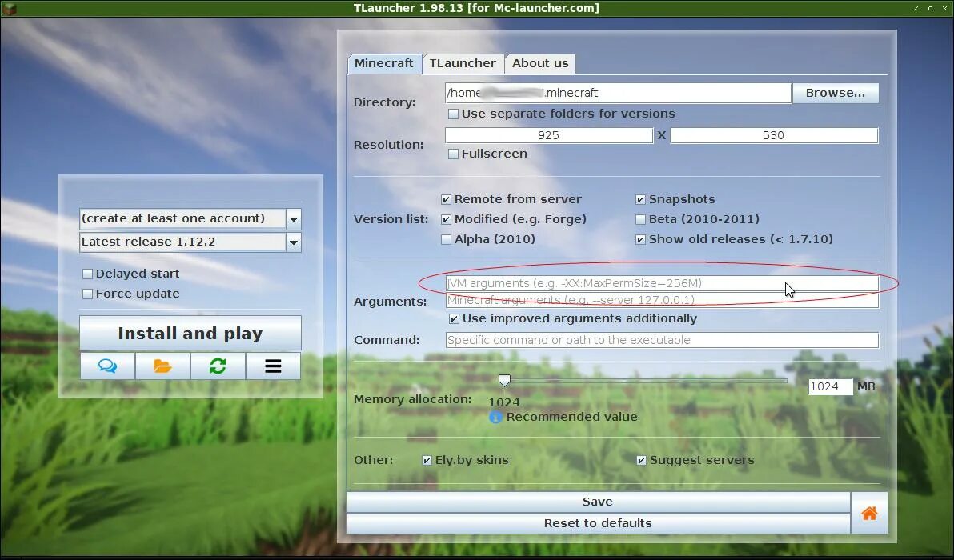Click the Minecraft arguments field
954x560 pixels.
662,300
